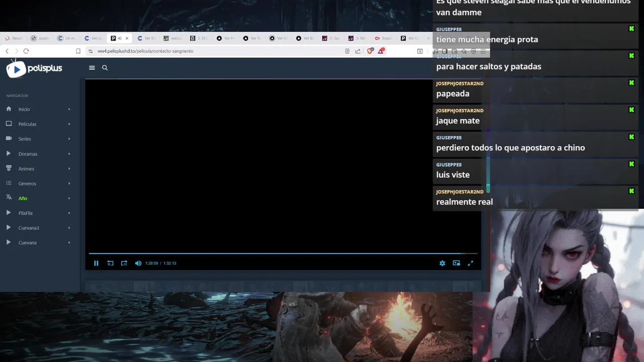This screenshot has width=644, height=362.
Task: Expand the Peliculas submenu arrow
Action: pos(69,124)
